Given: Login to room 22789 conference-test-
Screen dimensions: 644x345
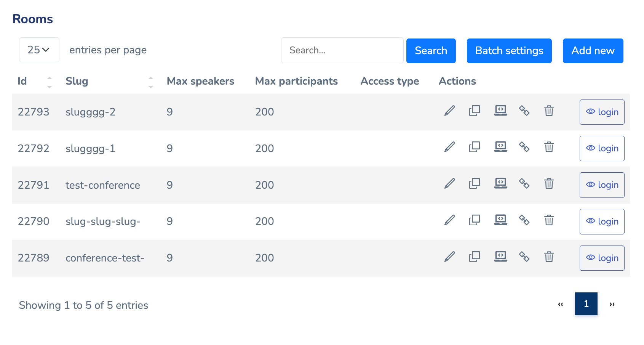Looking at the screenshot, I should (602, 258).
